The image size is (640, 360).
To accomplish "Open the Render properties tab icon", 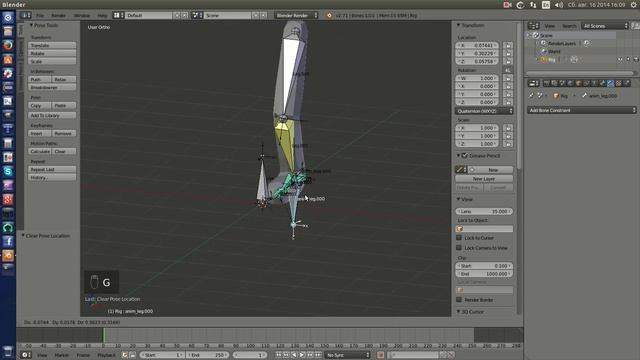I will point(547,83).
